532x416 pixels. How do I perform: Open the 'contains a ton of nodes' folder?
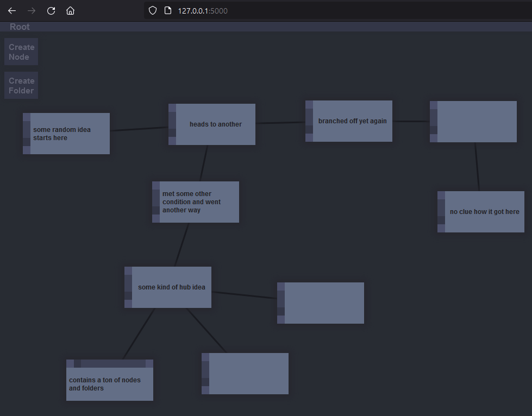(110, 380)
